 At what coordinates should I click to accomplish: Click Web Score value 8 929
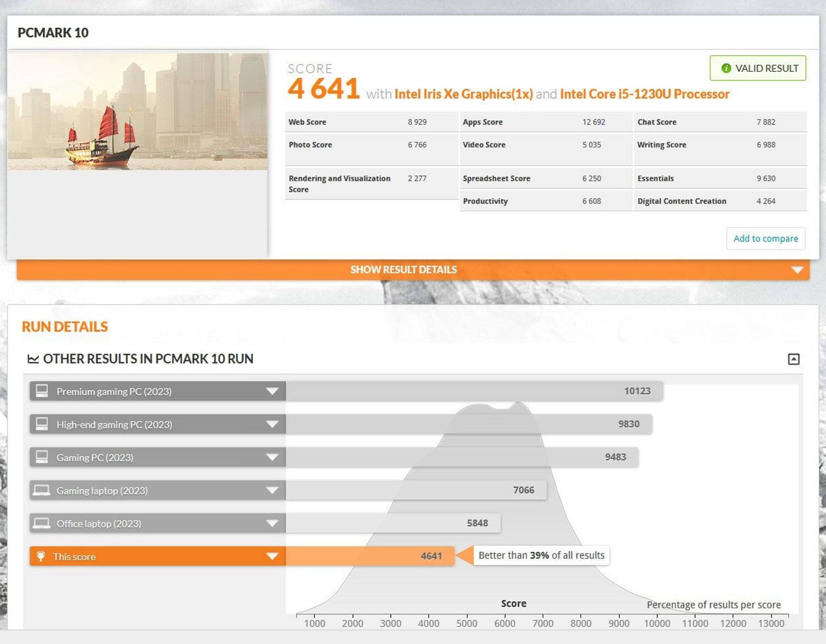click(417, 122)
